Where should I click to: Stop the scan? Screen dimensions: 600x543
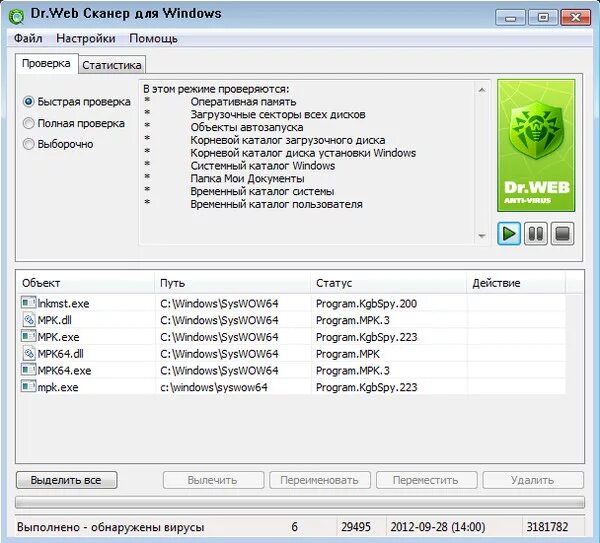562,233
